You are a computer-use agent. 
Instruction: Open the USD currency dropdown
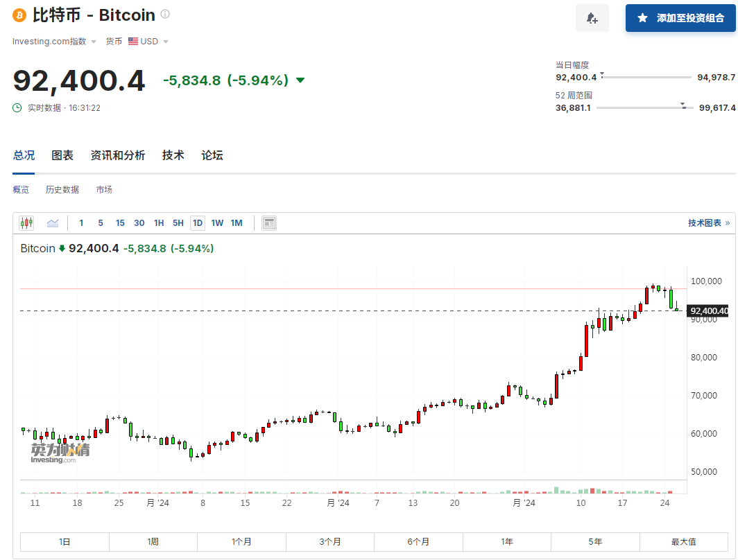[x=148, y=42]
